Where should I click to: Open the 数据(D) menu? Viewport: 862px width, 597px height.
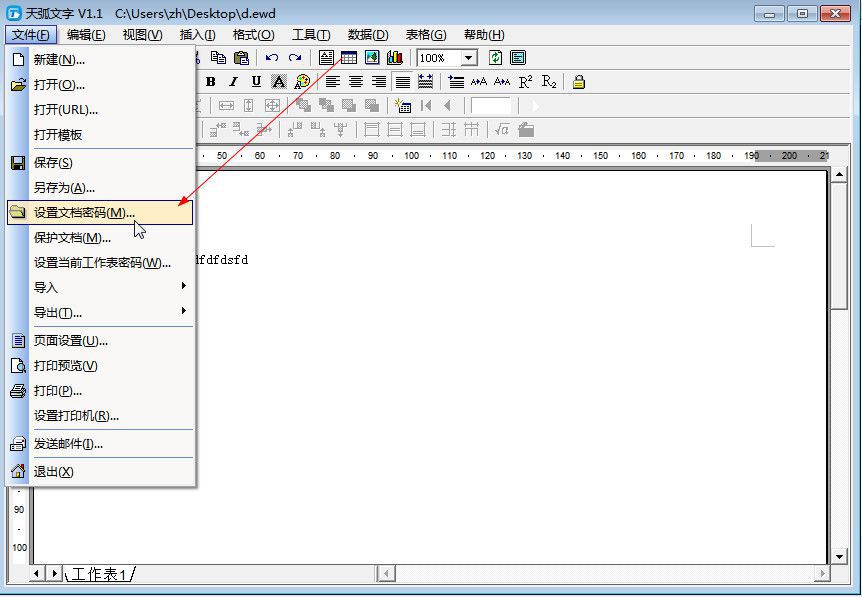coord(368,35)
